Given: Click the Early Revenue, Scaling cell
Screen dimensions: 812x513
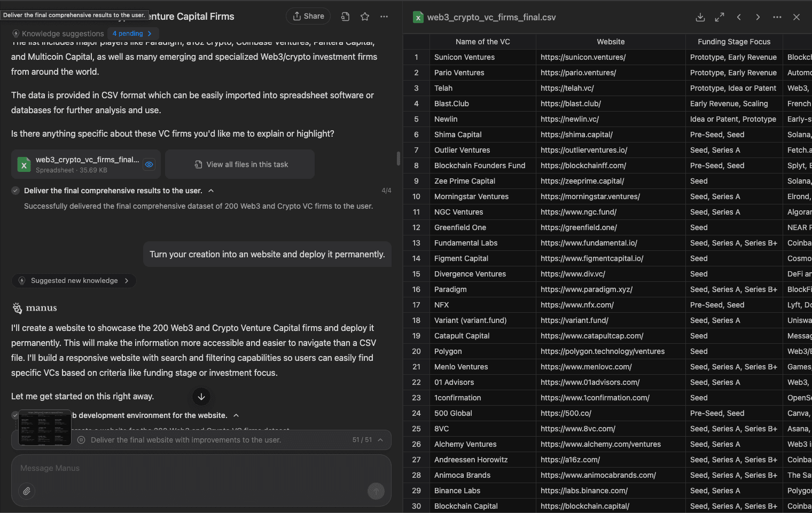Looking at the screenshot, I should coord(734,104).
